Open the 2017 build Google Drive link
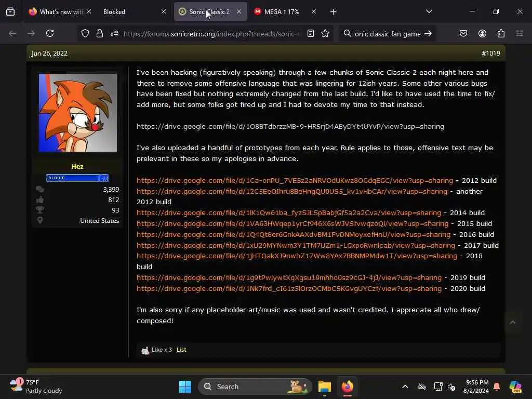This screenshot has width=532, height=399. pos(296,245)
